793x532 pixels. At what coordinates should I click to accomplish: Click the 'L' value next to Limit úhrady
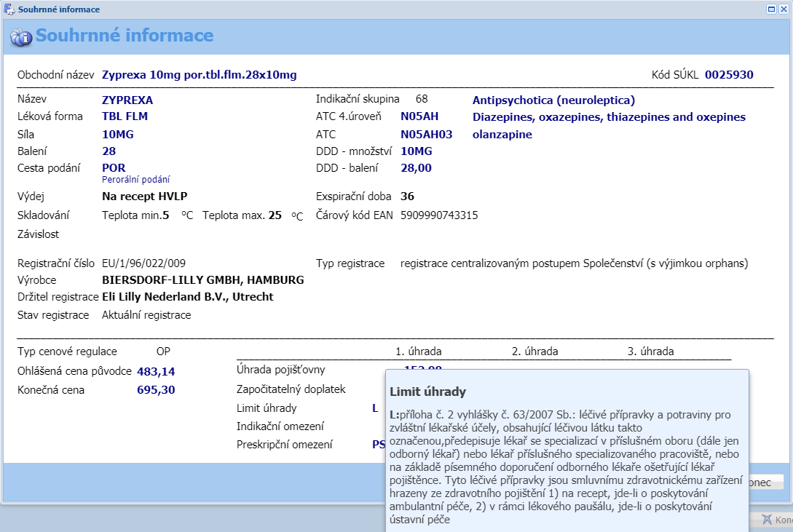tap(375, 408)
